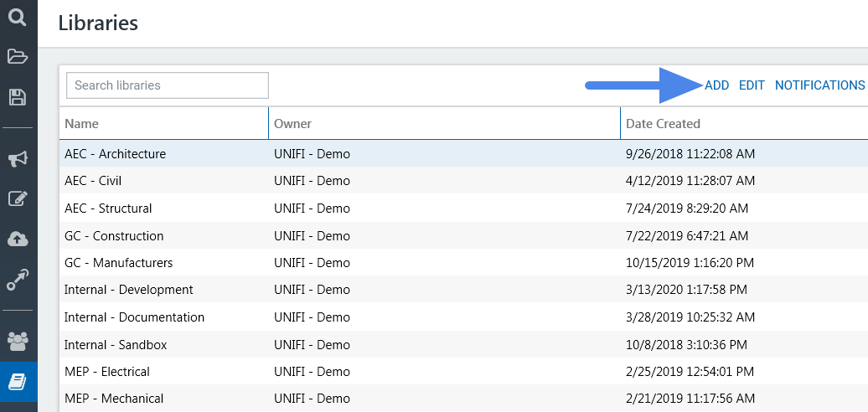Image resolution: width=868 pixels, height=412 pixels.
Task: Open the folder browse icon in sidebar
Action: coord(18,56)
